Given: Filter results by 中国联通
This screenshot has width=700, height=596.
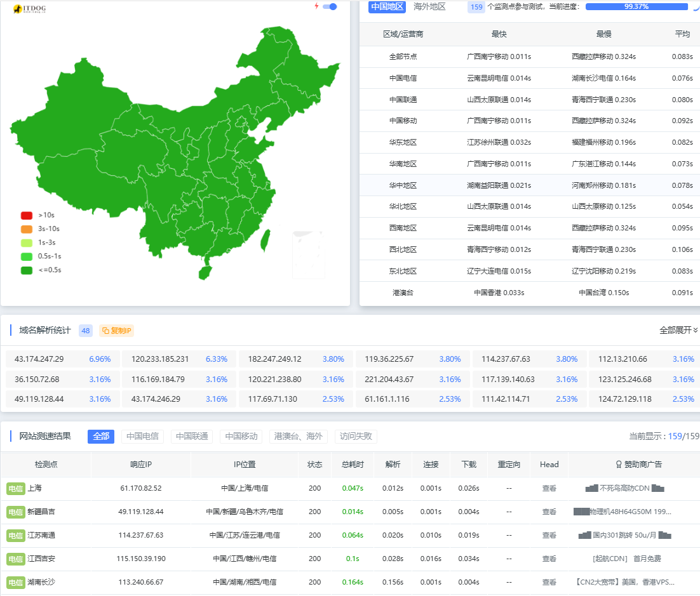Looking at the screenshot, I should [192, 437].
